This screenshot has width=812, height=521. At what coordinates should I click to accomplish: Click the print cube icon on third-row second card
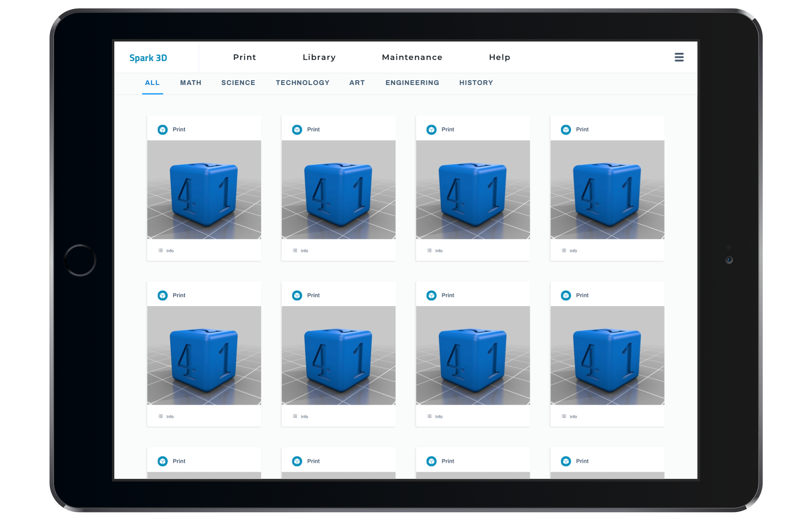pos(297,461)
